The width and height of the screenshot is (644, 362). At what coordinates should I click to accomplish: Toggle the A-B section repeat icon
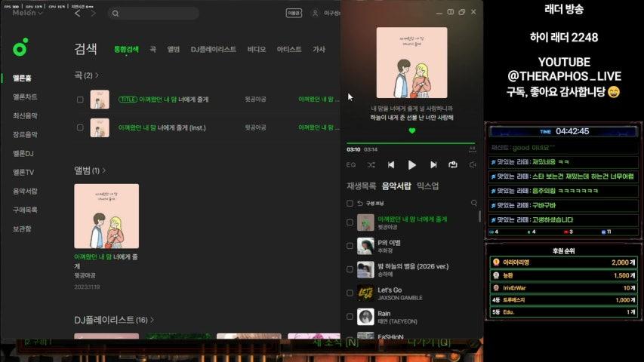(x=472, y=149)
